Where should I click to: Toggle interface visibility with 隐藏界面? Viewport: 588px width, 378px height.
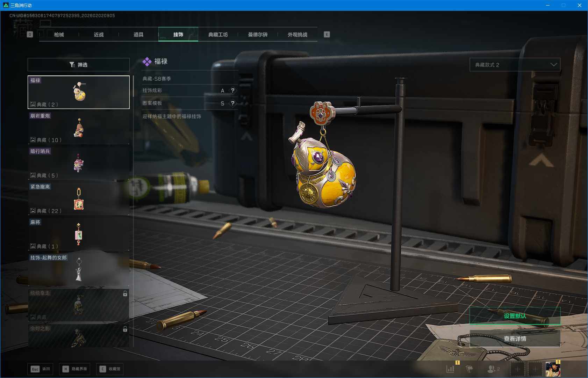[74, 369]
